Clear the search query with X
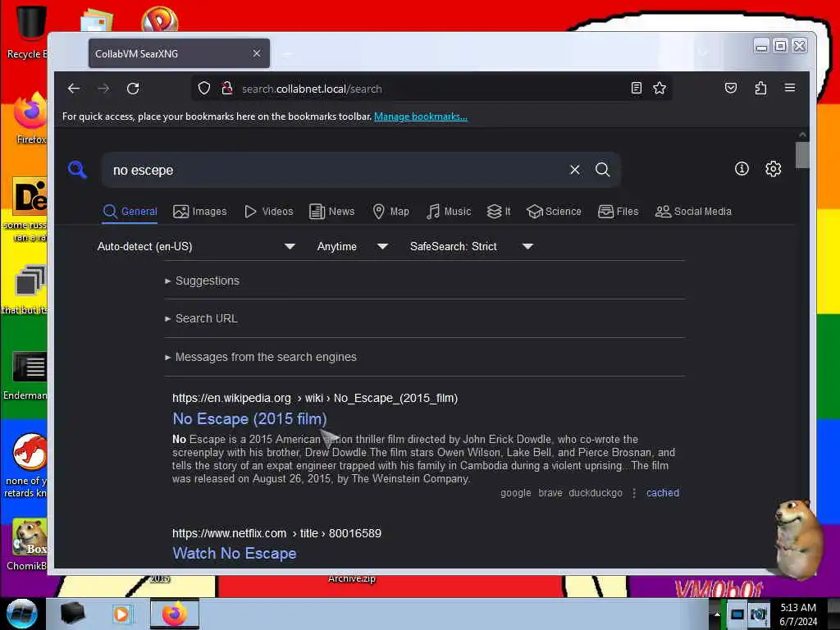Image resolution: width=840 pixels, height=630 pixels. tap(575, 170)
